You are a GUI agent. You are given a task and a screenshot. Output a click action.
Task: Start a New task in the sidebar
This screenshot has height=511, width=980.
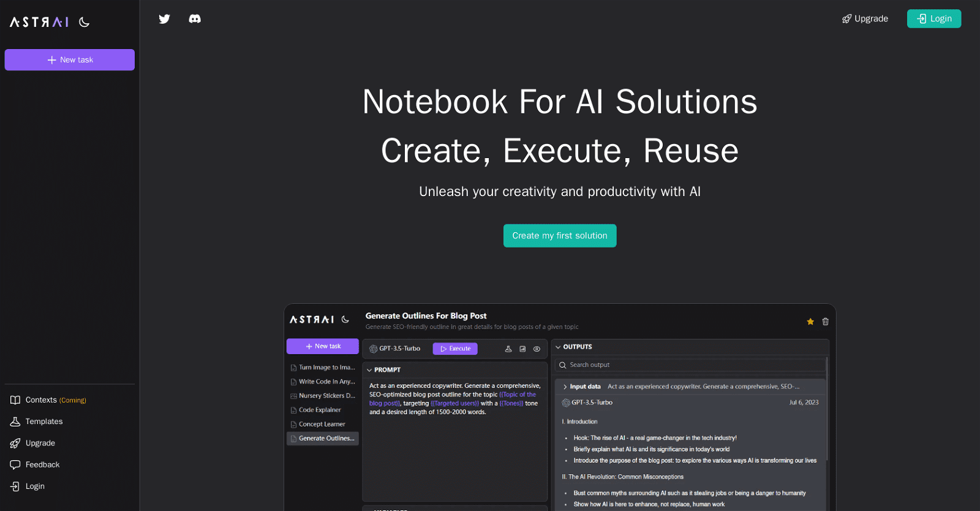click(70, 60)
